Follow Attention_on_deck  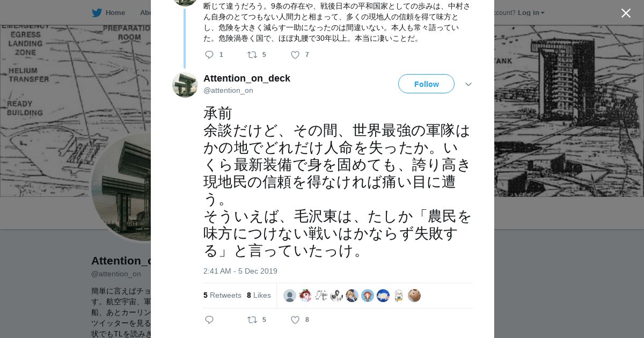pyautogui.click(x=426, y=84)
